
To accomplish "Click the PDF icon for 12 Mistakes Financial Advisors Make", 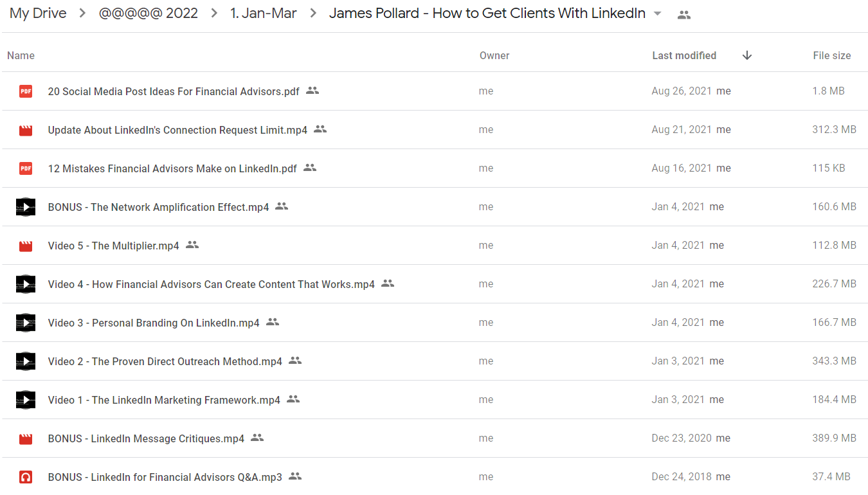I will click(x=26, y=168).
